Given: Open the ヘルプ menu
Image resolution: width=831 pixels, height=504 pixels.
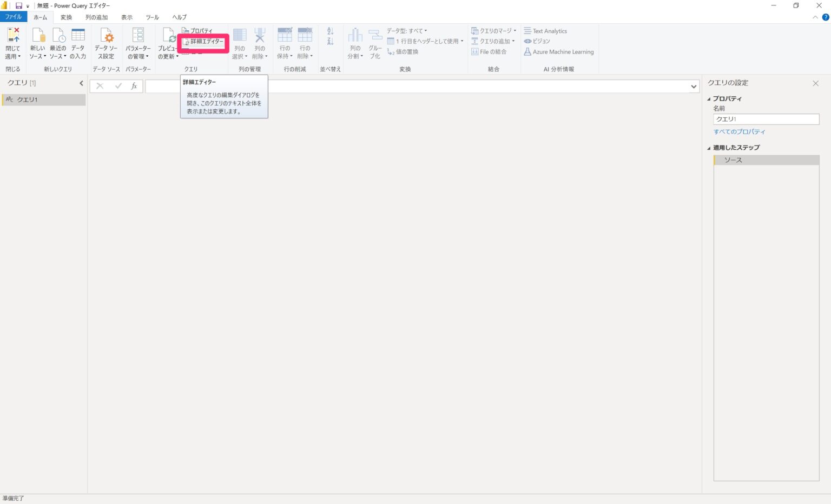Looking at the screenshot, I should click(179, 17).
